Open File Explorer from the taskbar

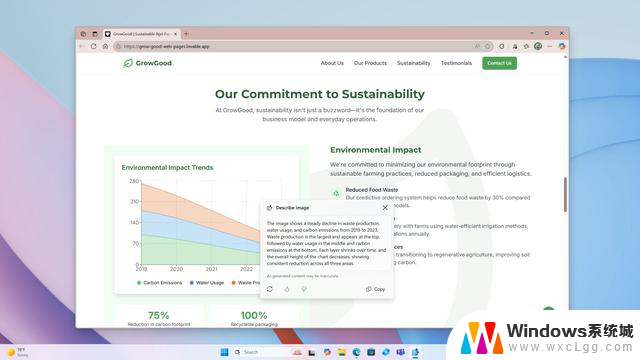342,352
